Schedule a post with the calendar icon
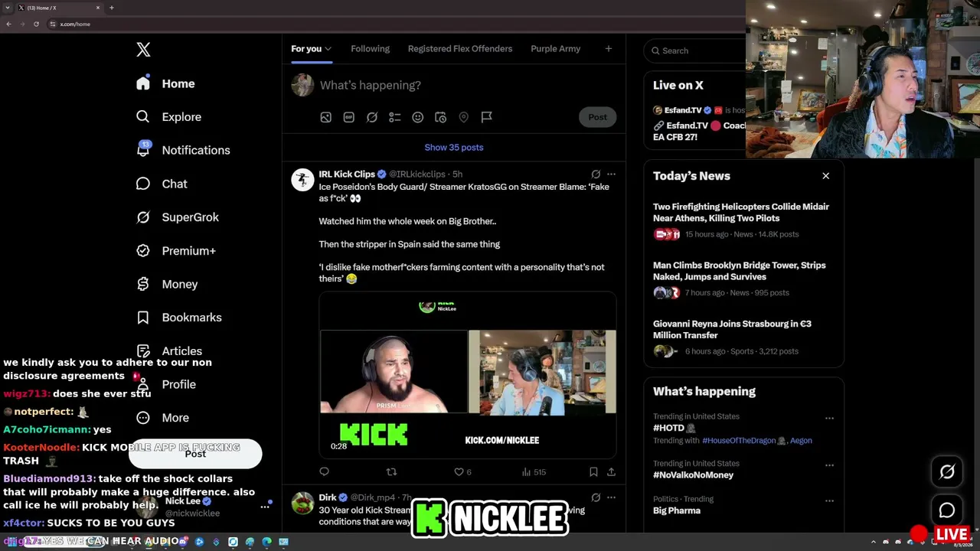This screenshot has height=551, width=980. tap(441, 117)
